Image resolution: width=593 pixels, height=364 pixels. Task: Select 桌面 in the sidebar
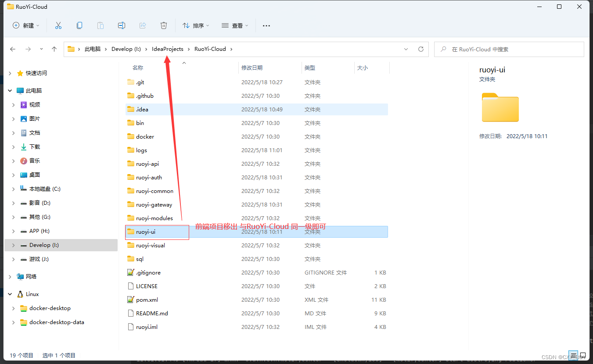(35, 175)
